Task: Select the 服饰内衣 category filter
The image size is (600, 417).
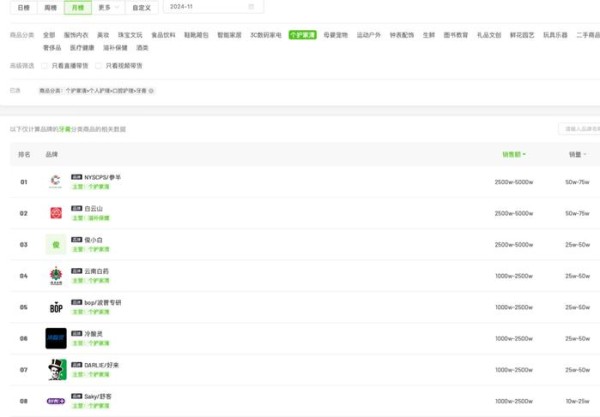Action: tap(76, 35)
